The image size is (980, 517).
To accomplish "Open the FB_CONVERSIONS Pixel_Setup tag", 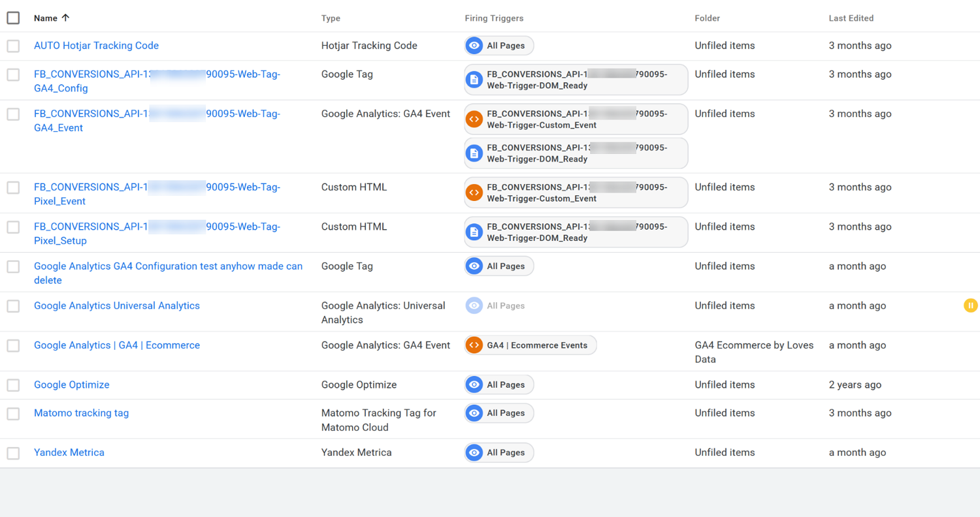I will click(157, 234).
